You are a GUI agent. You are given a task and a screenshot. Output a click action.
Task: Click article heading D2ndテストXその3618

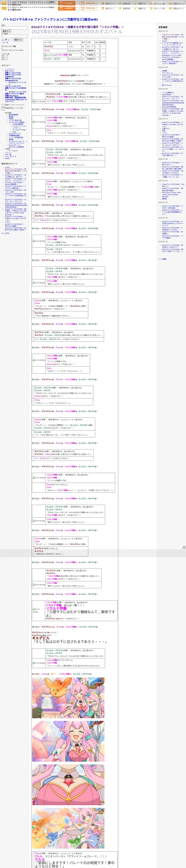pos(78,27)
